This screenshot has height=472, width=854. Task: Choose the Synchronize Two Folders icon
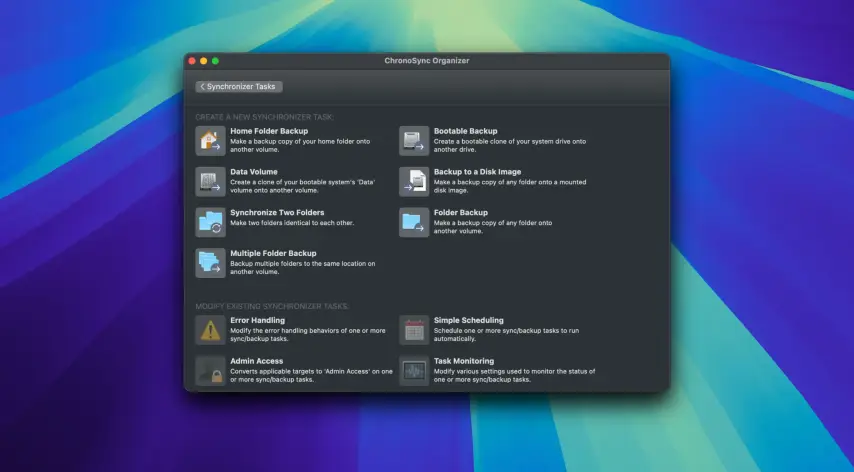point(210,222)
